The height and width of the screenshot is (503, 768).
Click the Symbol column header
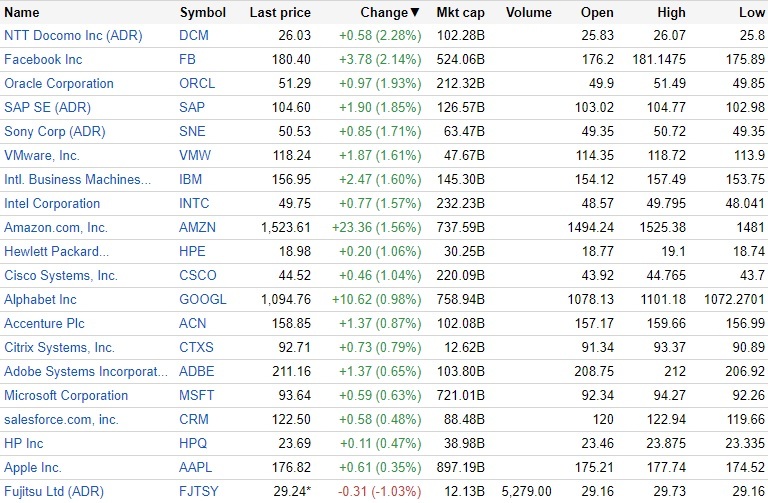pos(203,13)
